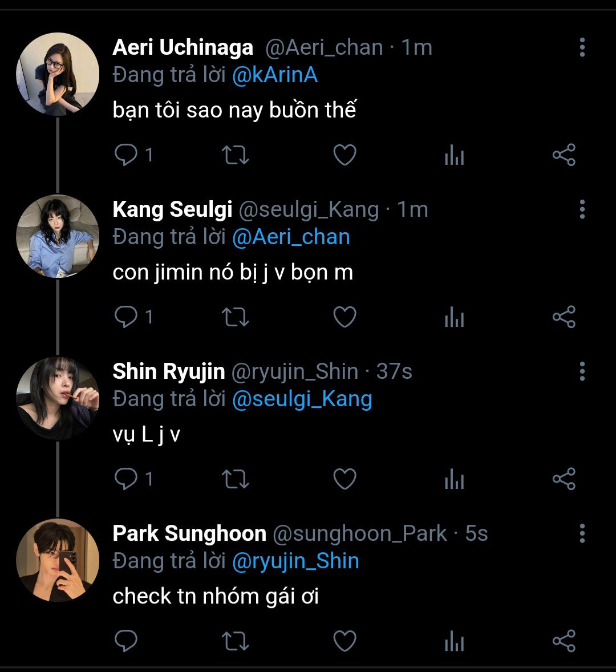This screenshot has height=672, width=616.
Task: Open Aeri Uchinaga's profile avatar
Action: click(x=58, y=74)
